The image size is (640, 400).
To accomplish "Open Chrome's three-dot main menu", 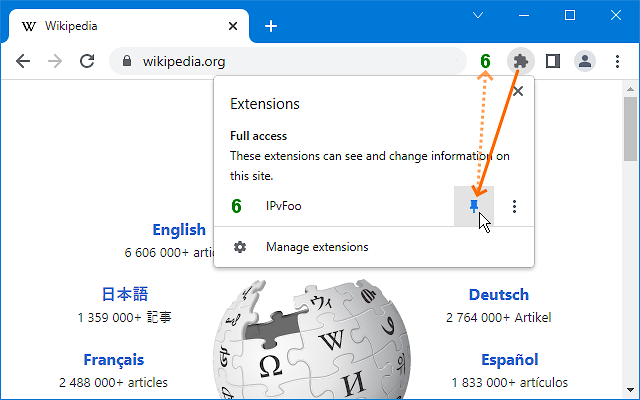I will [618, 61].
